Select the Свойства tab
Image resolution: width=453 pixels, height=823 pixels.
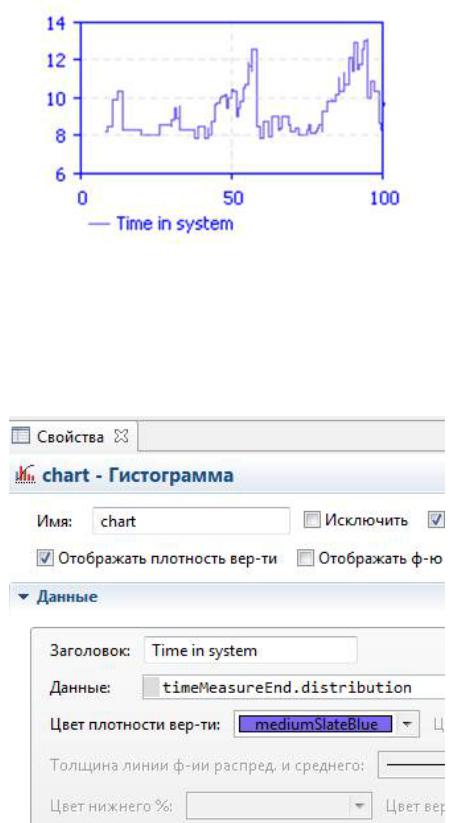coord(70,437)
